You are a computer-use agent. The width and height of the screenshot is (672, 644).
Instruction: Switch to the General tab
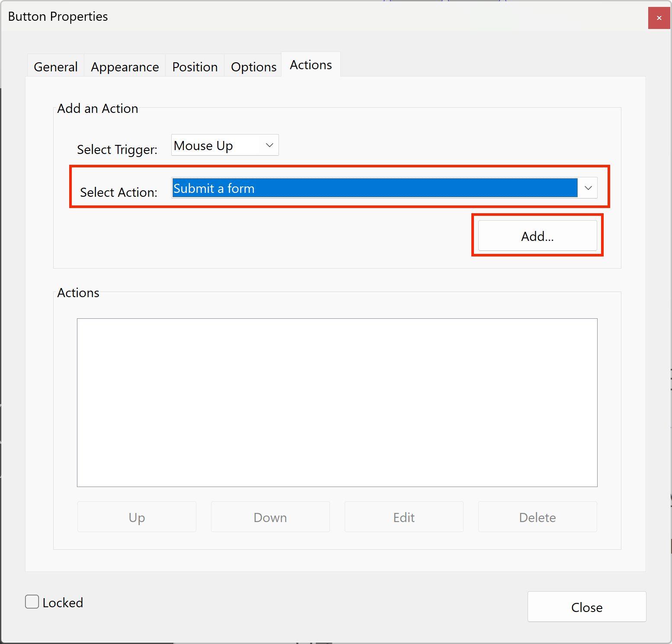coord(56,67)
